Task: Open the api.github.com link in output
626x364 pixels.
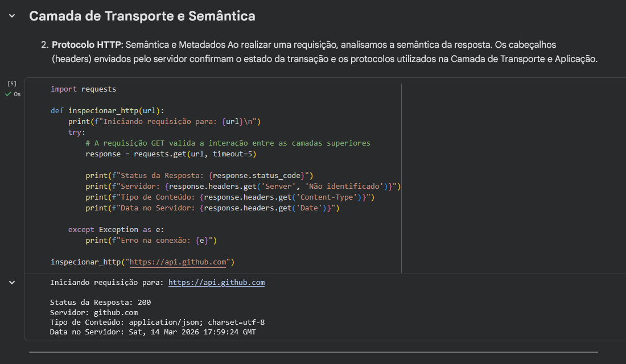Action: click(x=216, y=283)
